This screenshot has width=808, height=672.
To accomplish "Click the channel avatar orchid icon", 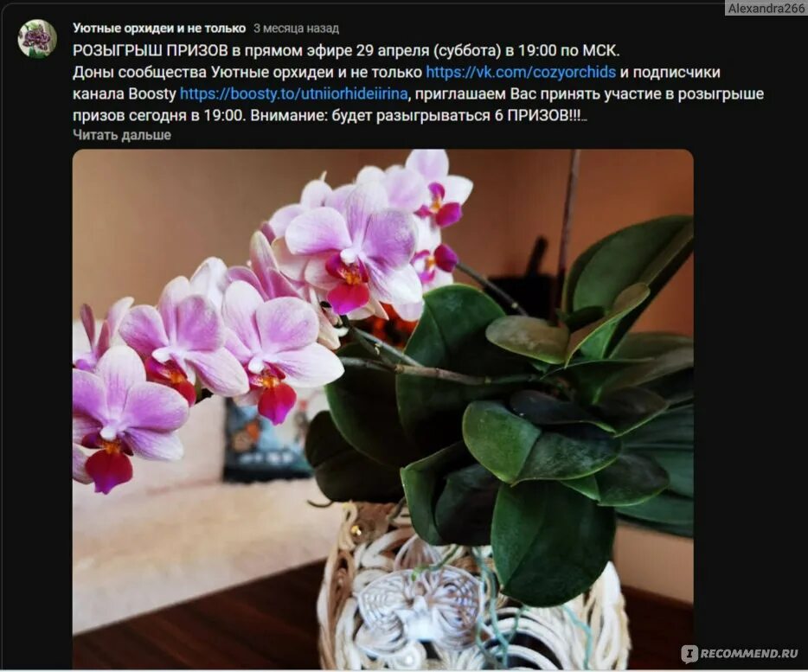I will point(37,39).
